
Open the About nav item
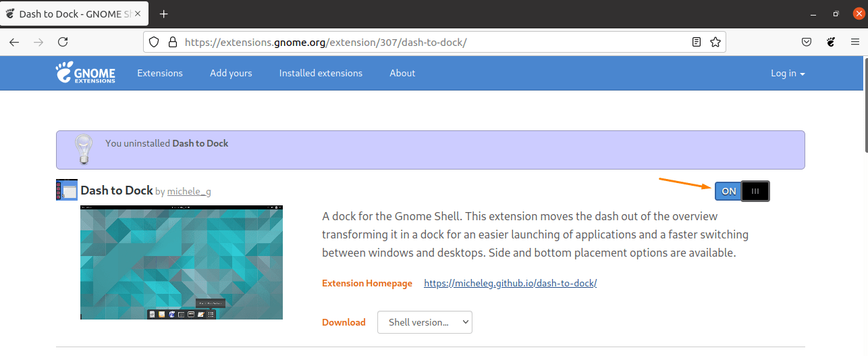click(x=402, y=73)
